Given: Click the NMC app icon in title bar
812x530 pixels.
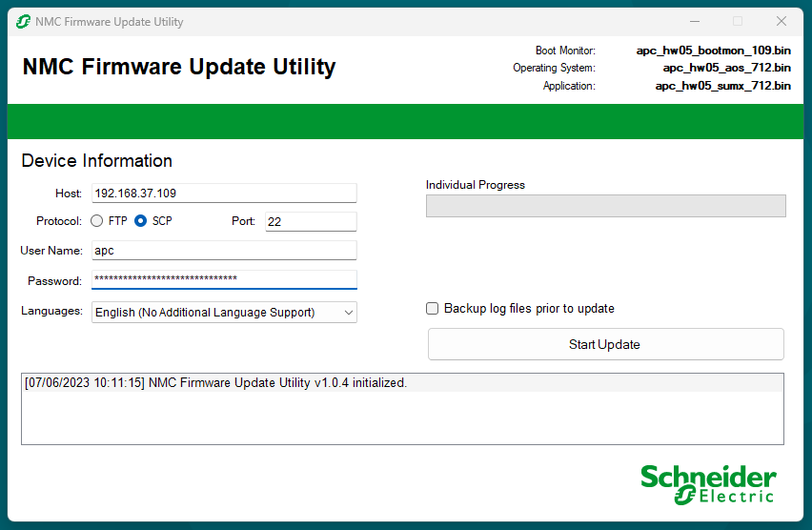Looking at the screenshot, I should [23, 22].
